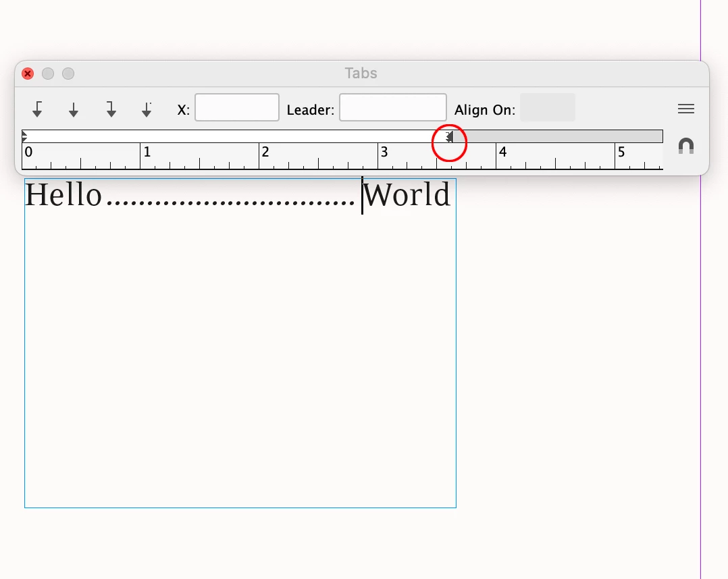728x579 pixels.
Task: Select the Center-Justified Tab button
Action: [x=74, y=109]
